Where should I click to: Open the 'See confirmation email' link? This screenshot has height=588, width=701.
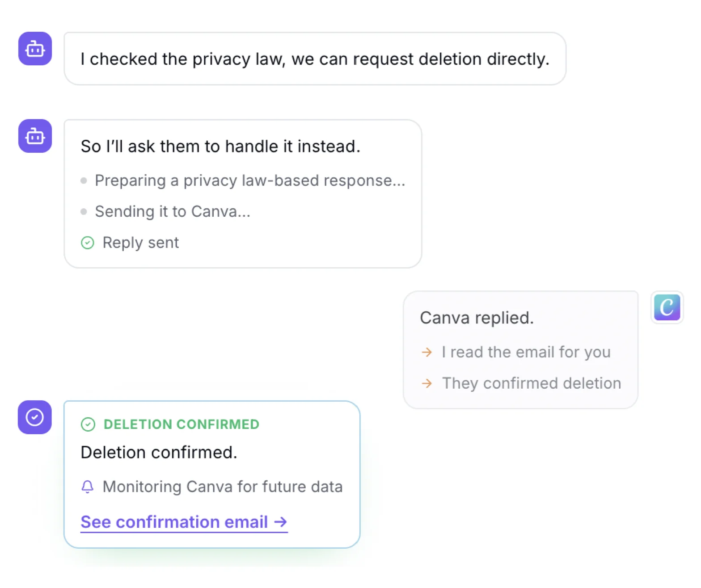(x=184, y=522)
